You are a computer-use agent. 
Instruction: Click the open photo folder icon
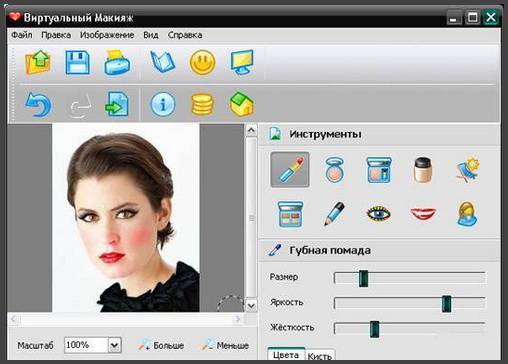[x=38, y=62]
